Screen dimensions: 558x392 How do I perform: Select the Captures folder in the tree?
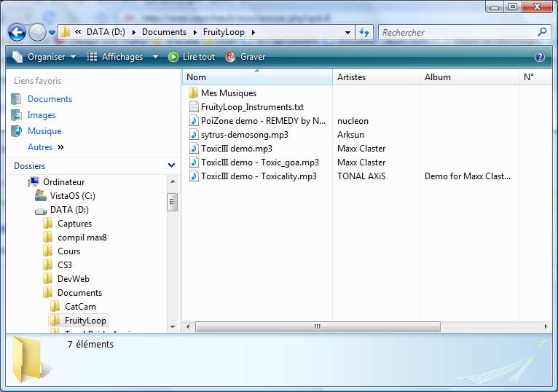click(x=75, y=224)
